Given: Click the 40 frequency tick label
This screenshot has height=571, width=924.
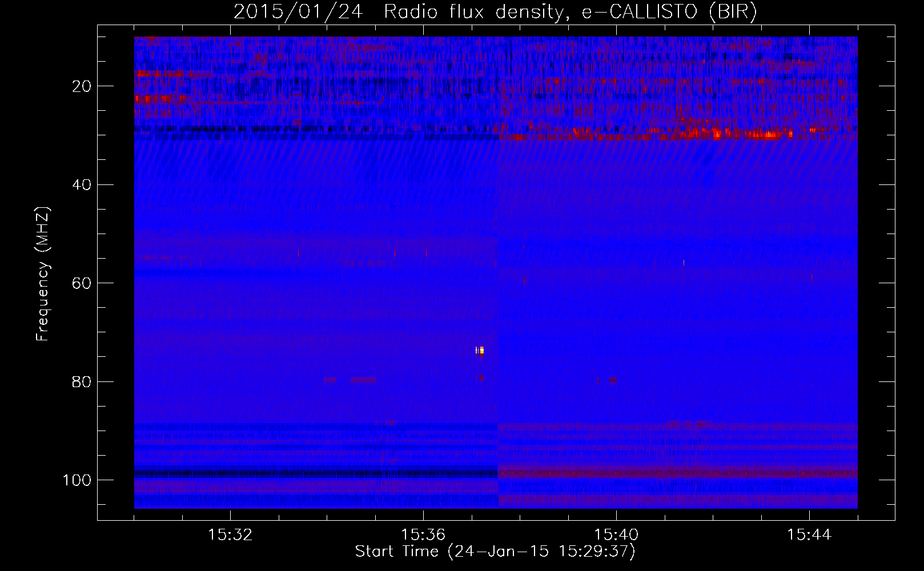Looking at the screenshot, I should coord(82,184).
